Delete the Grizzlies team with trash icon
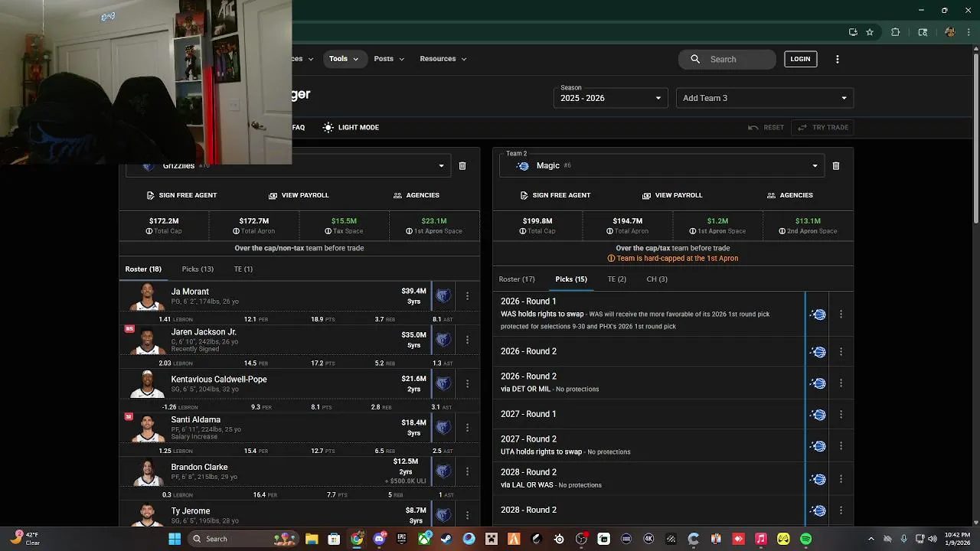Image resolution: width=980 pixels, height=551 pixels. click(462, 166)
